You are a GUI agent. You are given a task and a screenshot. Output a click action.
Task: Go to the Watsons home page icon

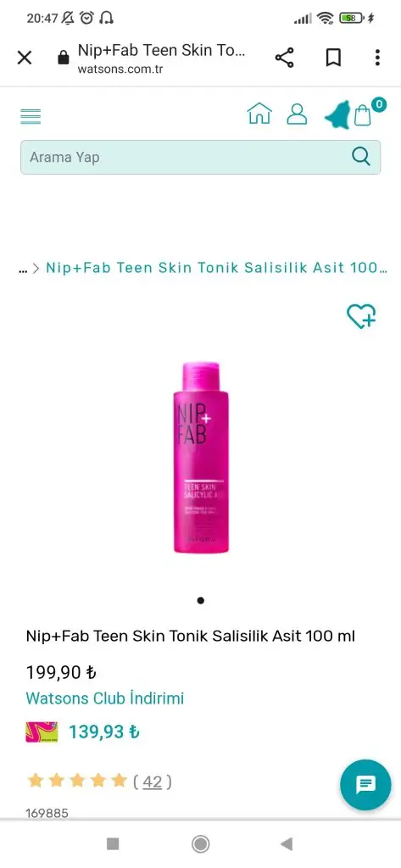pos(259,114)
